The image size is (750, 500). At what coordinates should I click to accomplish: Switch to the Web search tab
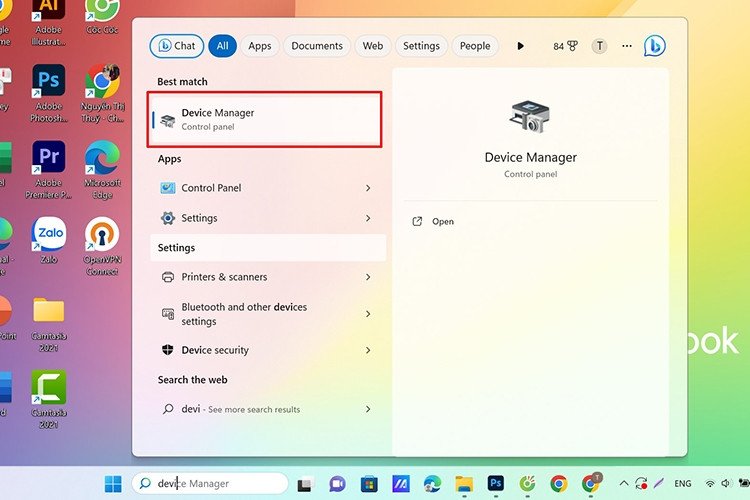point(373,46)
